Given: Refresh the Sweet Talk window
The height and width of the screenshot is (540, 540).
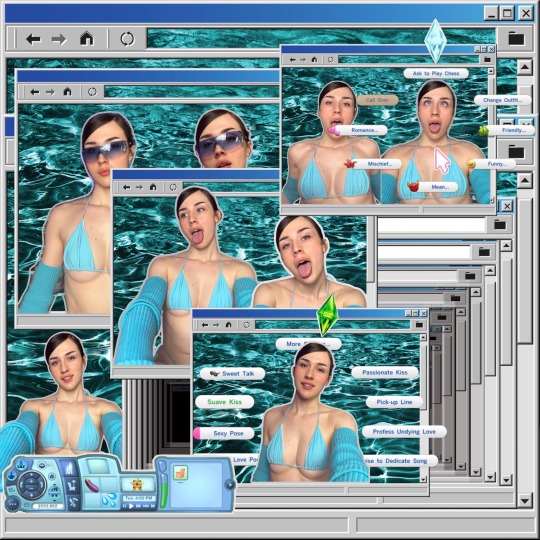Looking at the screenshot, I should pos(246,324).
